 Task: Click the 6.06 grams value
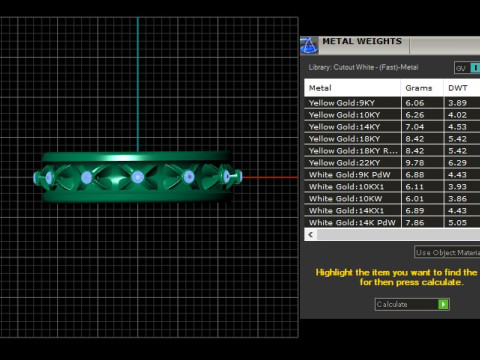415,103
